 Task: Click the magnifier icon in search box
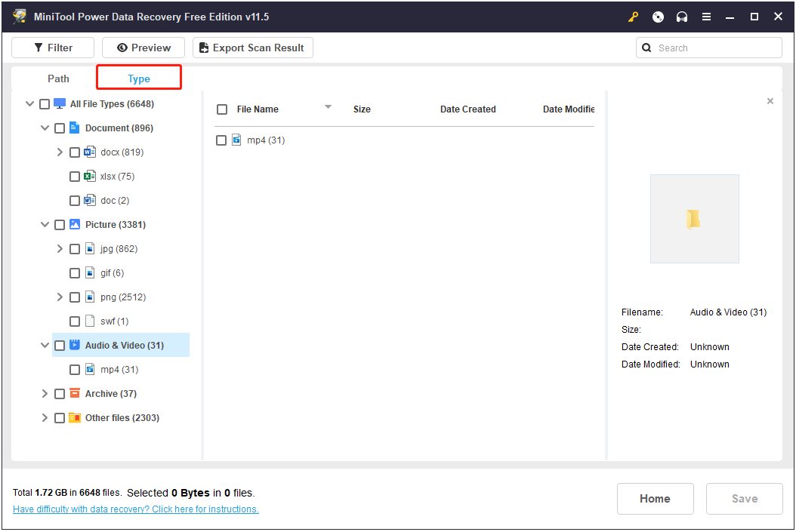[x=646, y=48]
